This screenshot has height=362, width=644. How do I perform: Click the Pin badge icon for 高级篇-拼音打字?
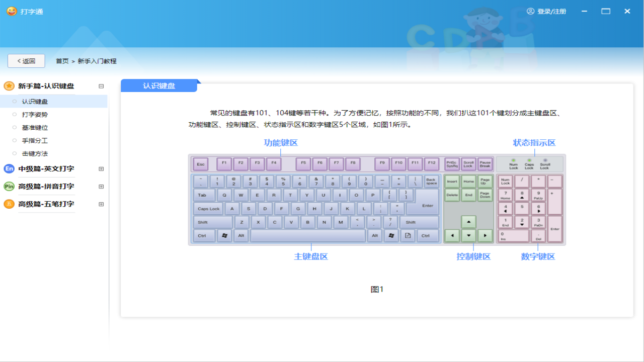click(9, 186)
